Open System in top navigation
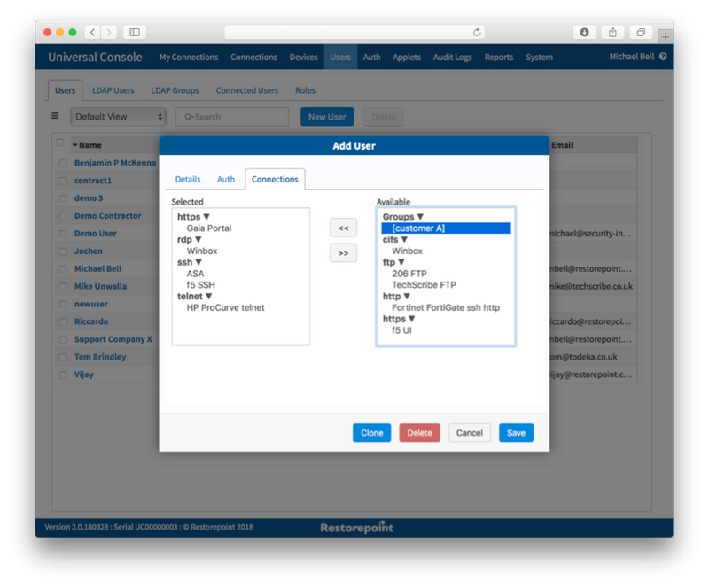This screenshot has height=588, width=709. pos(539,57)
